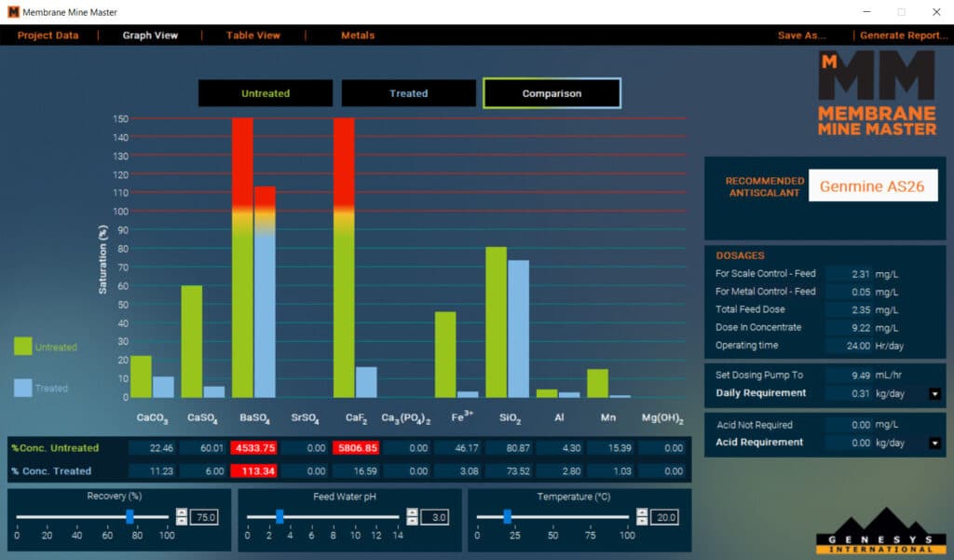Click the SiO2 untreated value 80.87
The height and width of the screenshot is (560, 954).
509,448
